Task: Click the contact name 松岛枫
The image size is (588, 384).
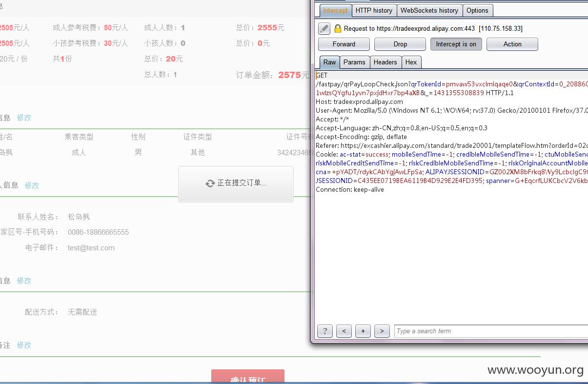Action: pos(79,217)
